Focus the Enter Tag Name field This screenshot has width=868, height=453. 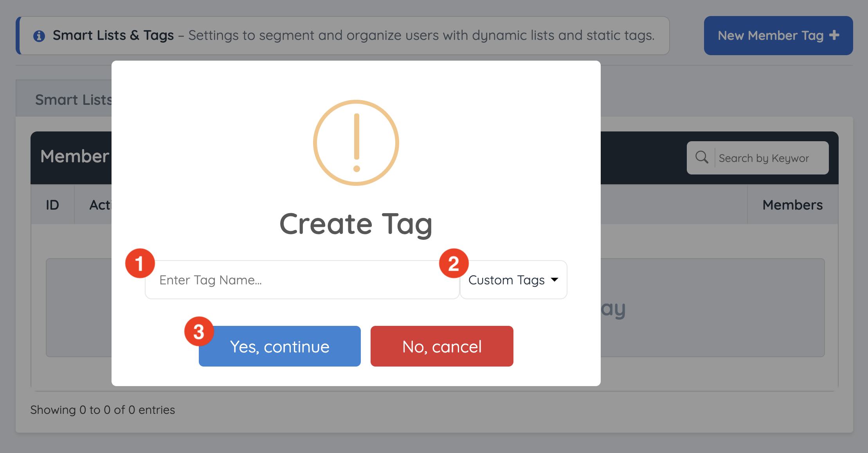point(301,280)
